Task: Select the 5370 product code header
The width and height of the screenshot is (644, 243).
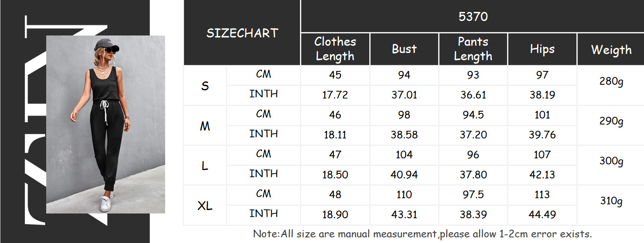Action: pos(473,17)
